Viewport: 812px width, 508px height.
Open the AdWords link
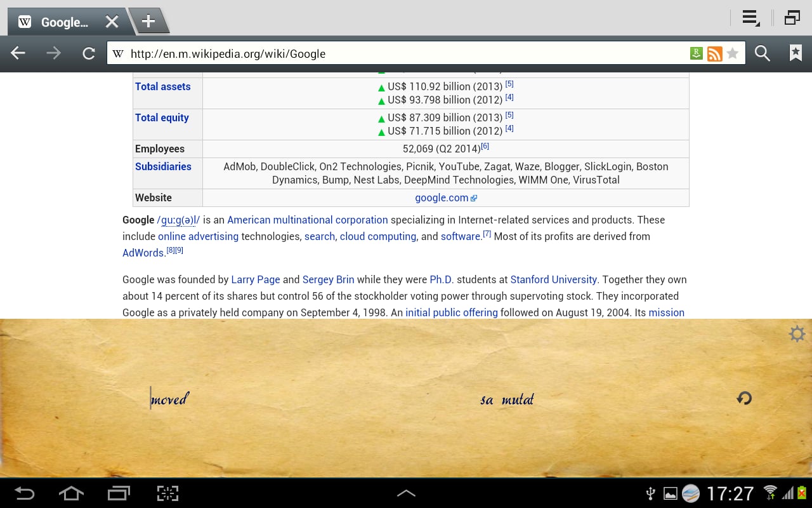(x=144, y=253)
